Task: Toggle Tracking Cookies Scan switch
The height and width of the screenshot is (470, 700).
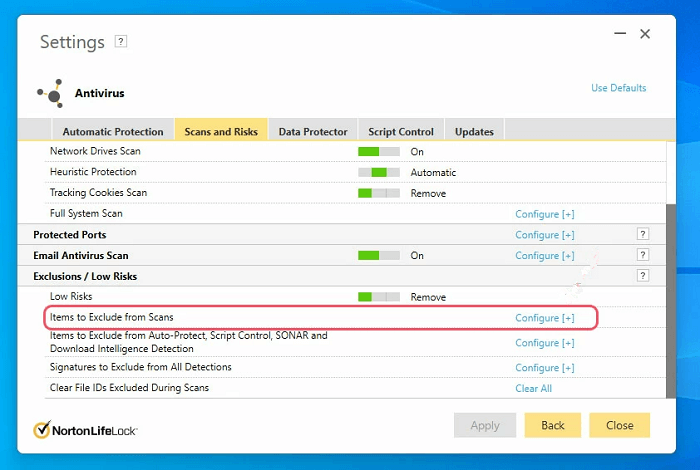Action: pyautogui.click(x=379, y=193)
